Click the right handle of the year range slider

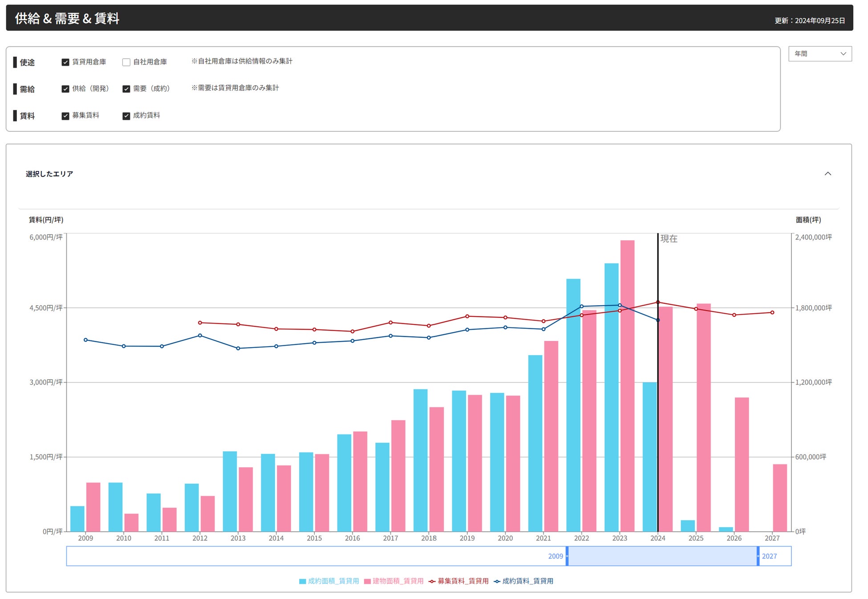[758, 556]
